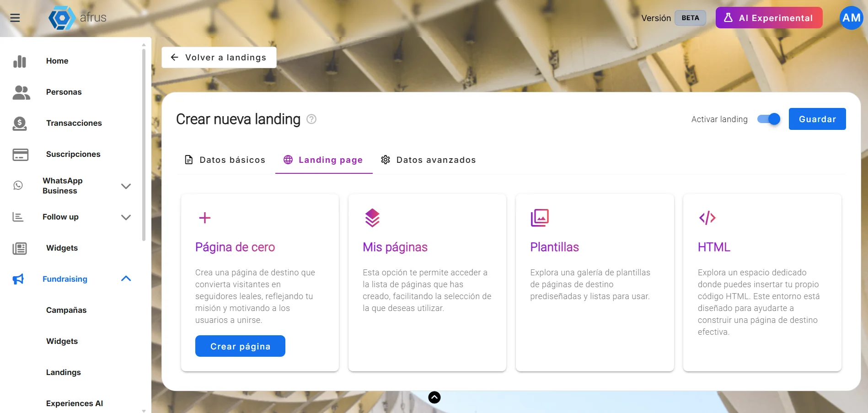Open Transacciones in the sidebar
Viewport: 868px width, 413px height.
(x=74, y=123)
